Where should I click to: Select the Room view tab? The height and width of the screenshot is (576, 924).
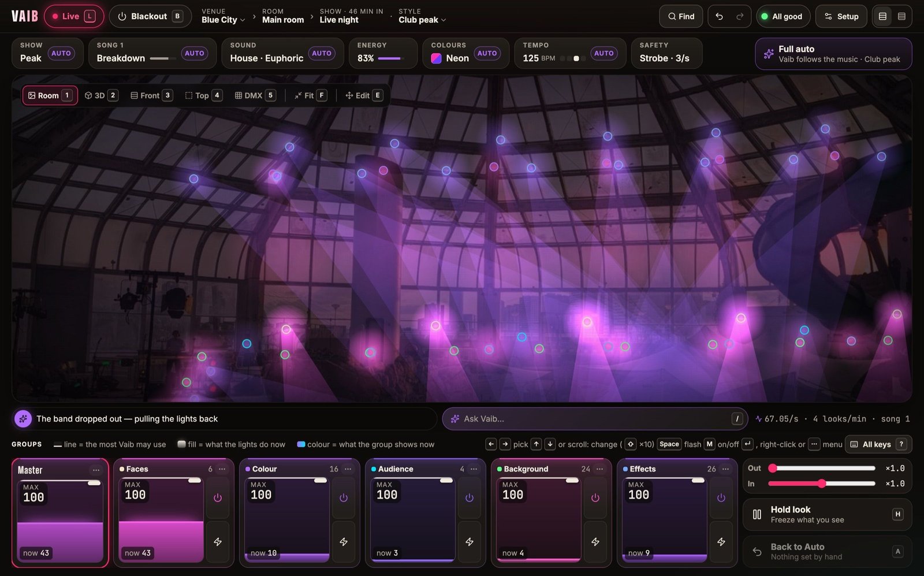[50, 95]
